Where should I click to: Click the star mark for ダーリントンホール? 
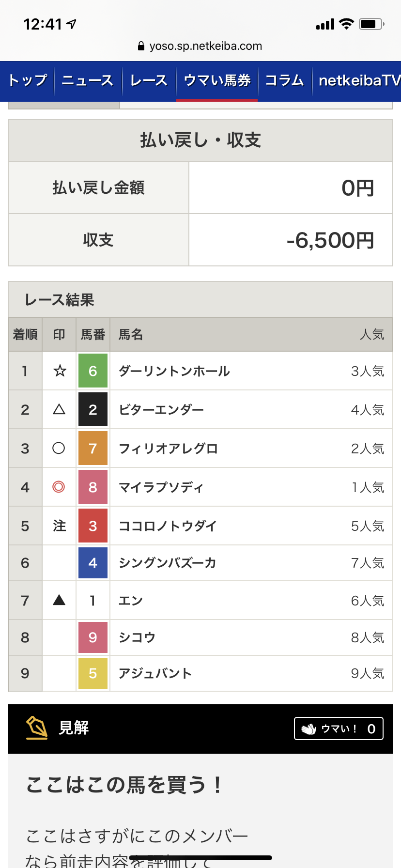pos(60,371)
